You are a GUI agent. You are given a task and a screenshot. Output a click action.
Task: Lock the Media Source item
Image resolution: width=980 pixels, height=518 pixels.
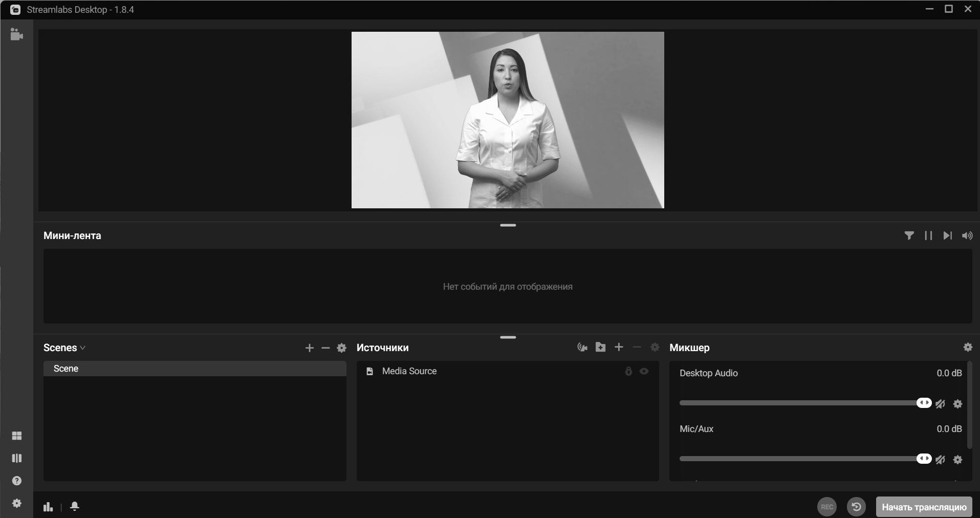(x=628, y=371)
